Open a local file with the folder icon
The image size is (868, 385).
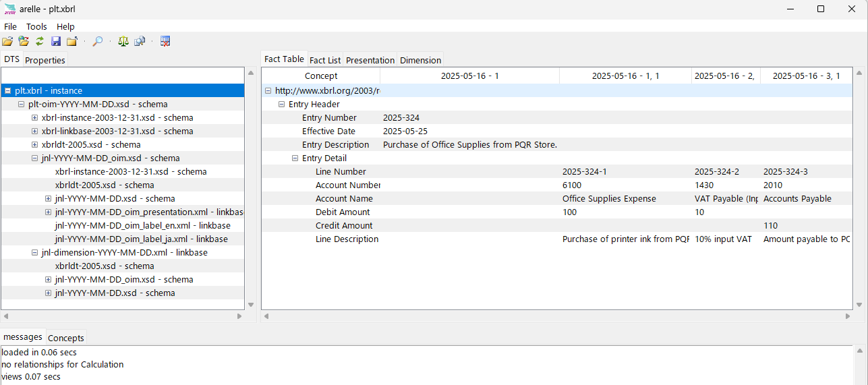coord(7,42)
